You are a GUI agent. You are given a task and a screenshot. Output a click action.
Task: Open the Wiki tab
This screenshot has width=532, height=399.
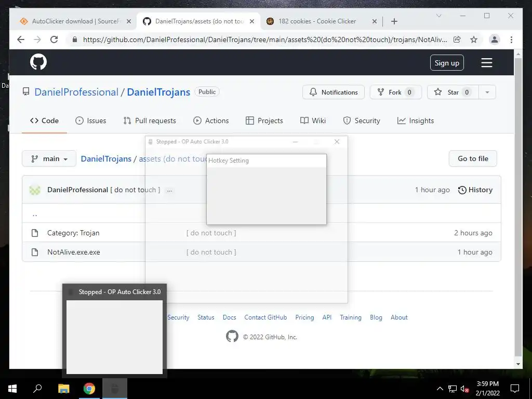coord(313,121)
